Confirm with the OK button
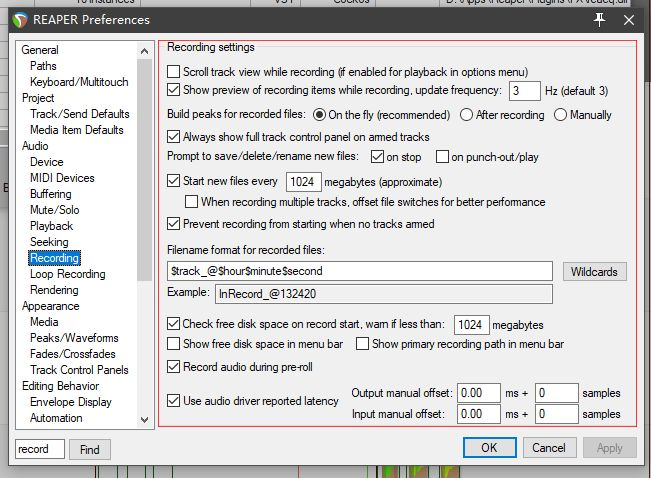The image size is (651, 478). tap(489, 448)
